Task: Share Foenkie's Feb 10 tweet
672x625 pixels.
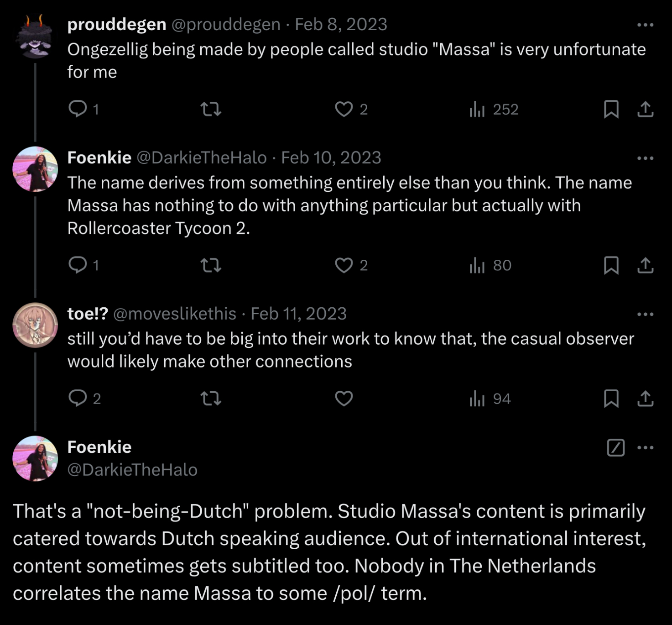Action: 645,265
